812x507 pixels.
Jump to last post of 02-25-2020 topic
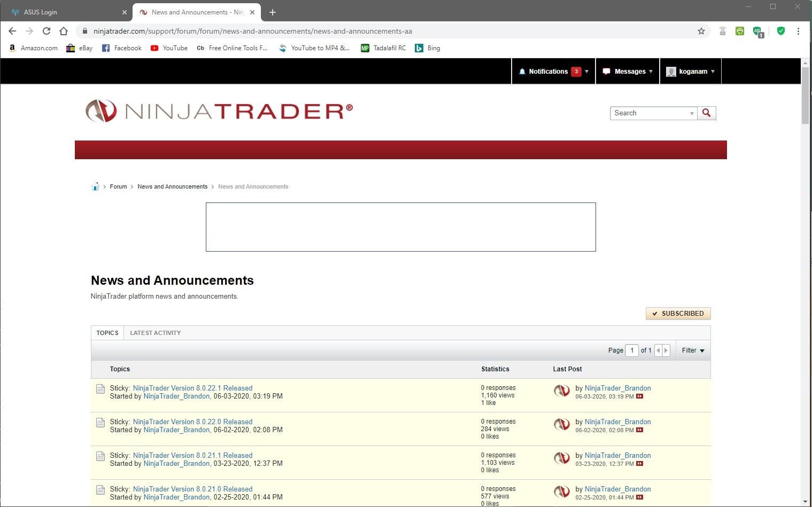[x=640, y=497]
